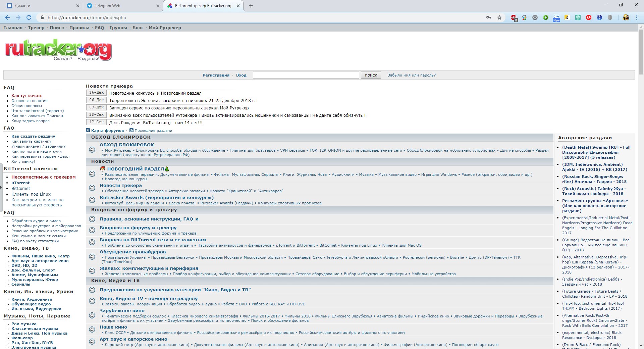This screenshot has height=349, width=644.
Task: Open Арт-хаус и авторское кино forum
Action: click(x=133, y=339)
